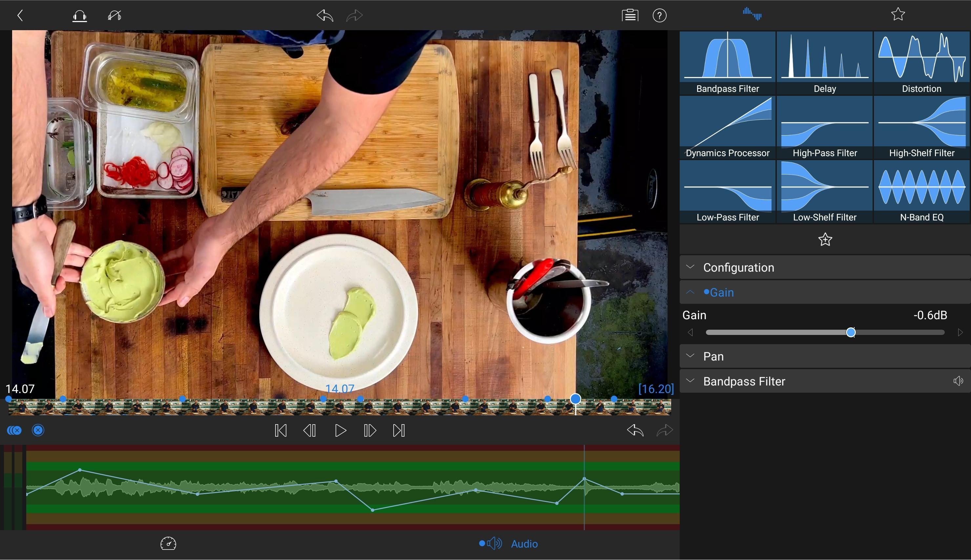
Task: Select the Dynamics Processor effect
Action: [x=728, y=127]
